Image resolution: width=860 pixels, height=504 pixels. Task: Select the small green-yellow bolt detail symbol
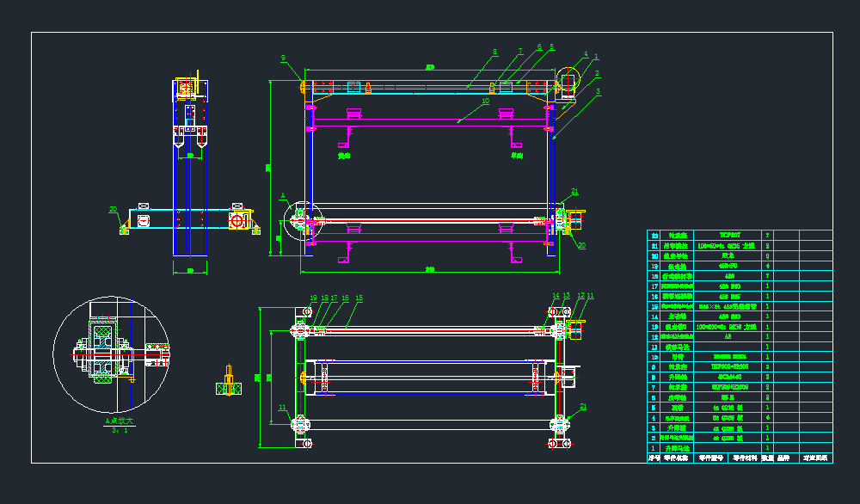229,384
